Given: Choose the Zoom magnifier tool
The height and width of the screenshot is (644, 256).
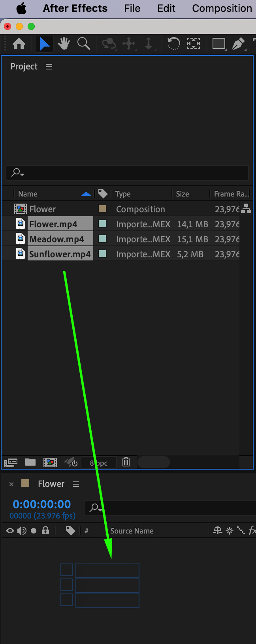Looking at the screenshot, I should (x=84, y=43).
